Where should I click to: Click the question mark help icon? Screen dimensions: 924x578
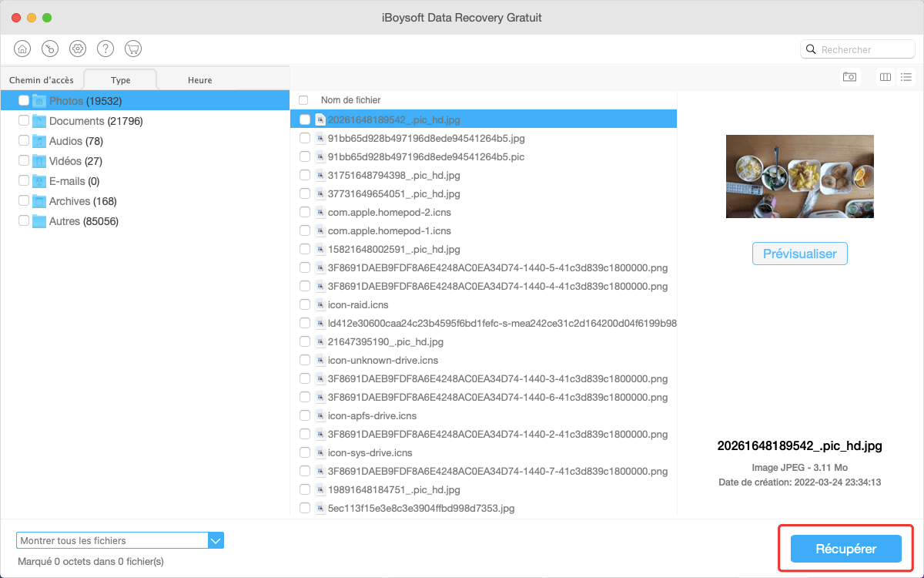coord(105,49)
